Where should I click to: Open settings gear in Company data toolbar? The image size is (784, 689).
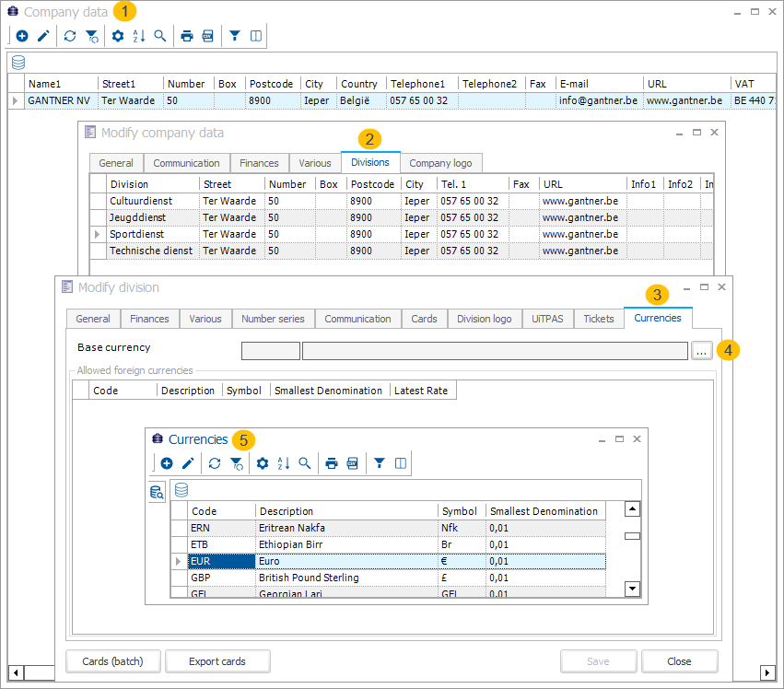point(118,36)
